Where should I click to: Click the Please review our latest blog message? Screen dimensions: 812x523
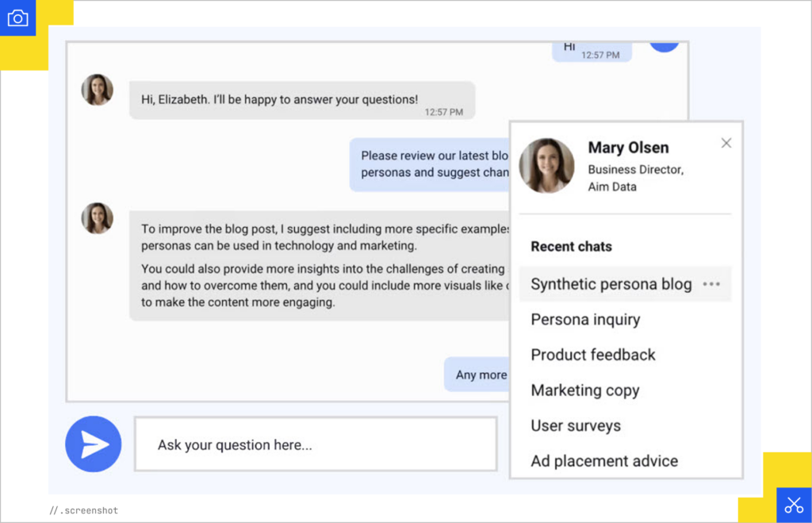point(430,164)
